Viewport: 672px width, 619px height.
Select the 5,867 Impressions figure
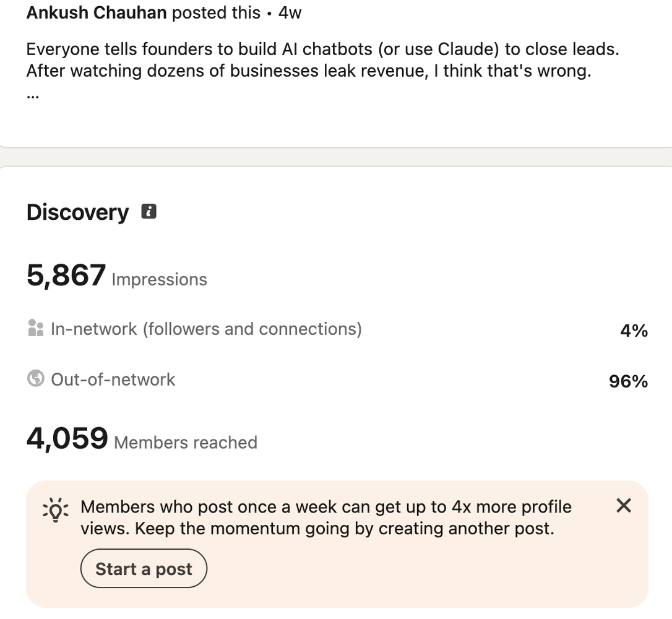click(66, 275)
